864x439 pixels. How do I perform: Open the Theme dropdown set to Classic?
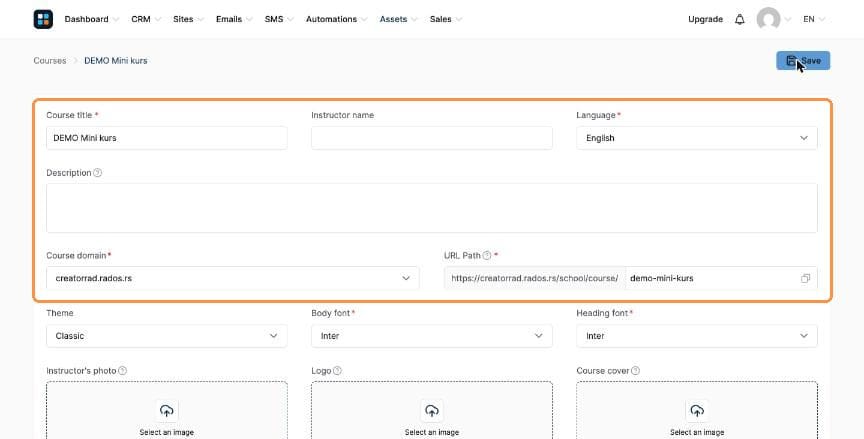[166, 336]
